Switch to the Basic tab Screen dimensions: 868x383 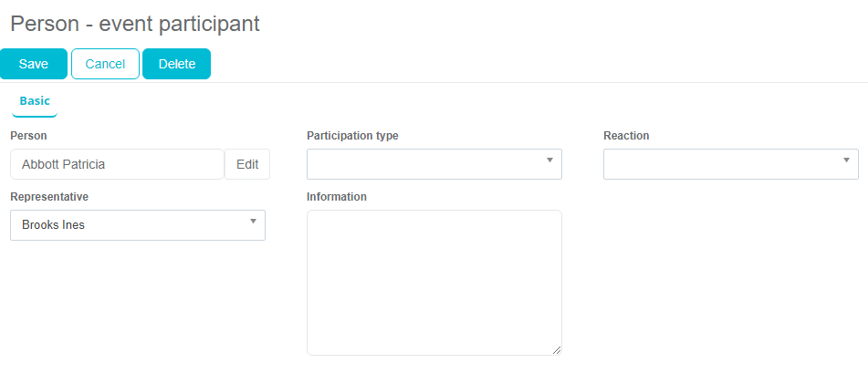35,101
